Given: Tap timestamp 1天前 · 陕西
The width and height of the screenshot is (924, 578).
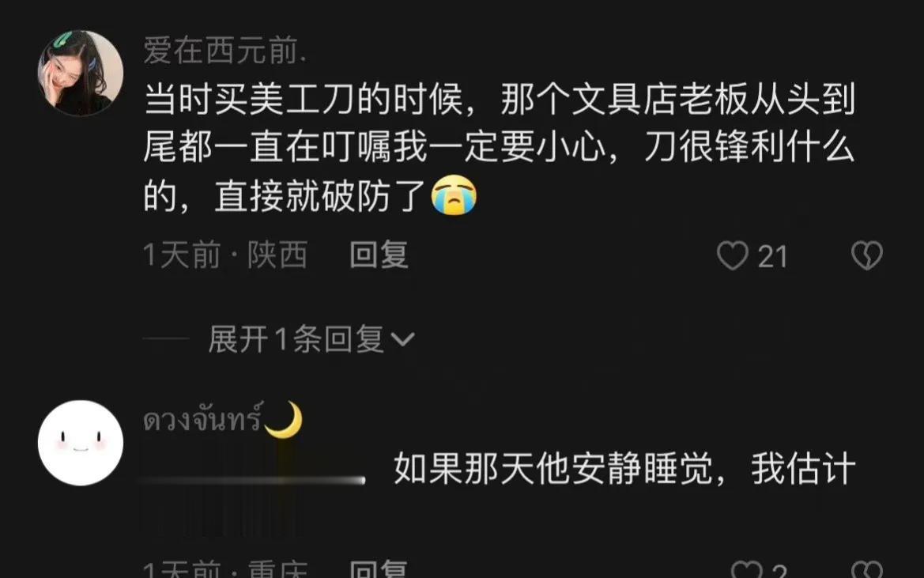Looking at the screenshot, I should point(225,255).
